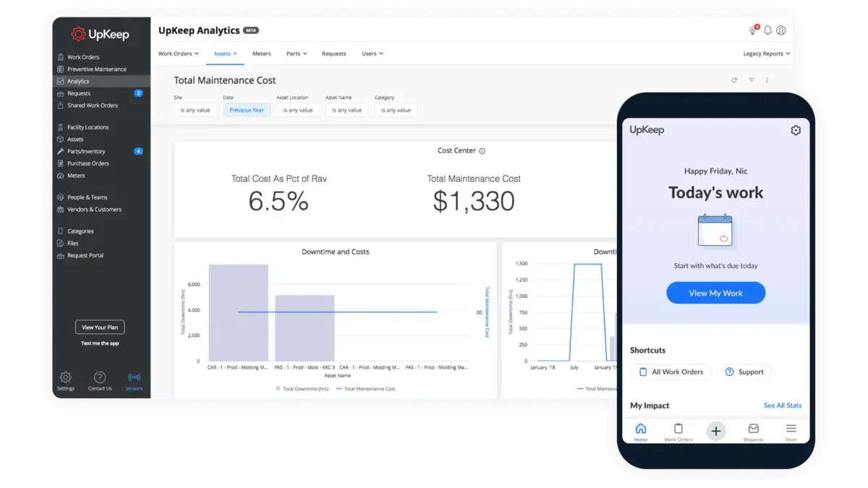Open Asset Name filter
The image size is (868, 488).
(x=346, y=110)
